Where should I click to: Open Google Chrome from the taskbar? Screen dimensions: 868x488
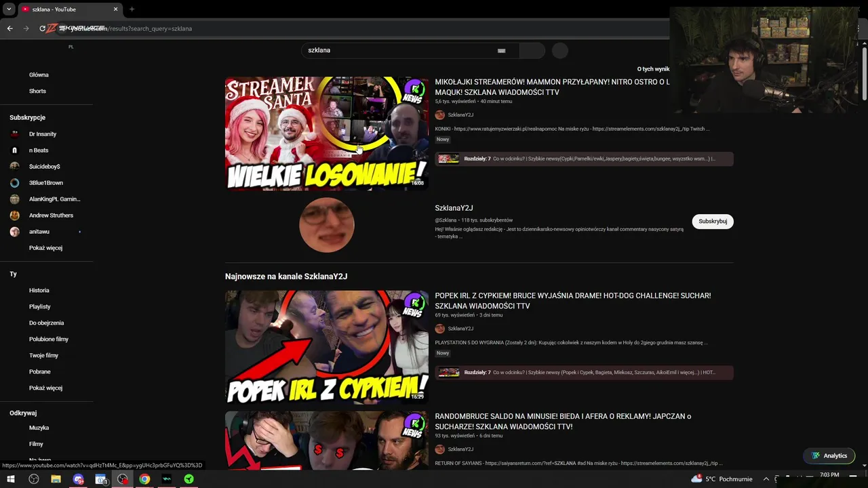144,479
